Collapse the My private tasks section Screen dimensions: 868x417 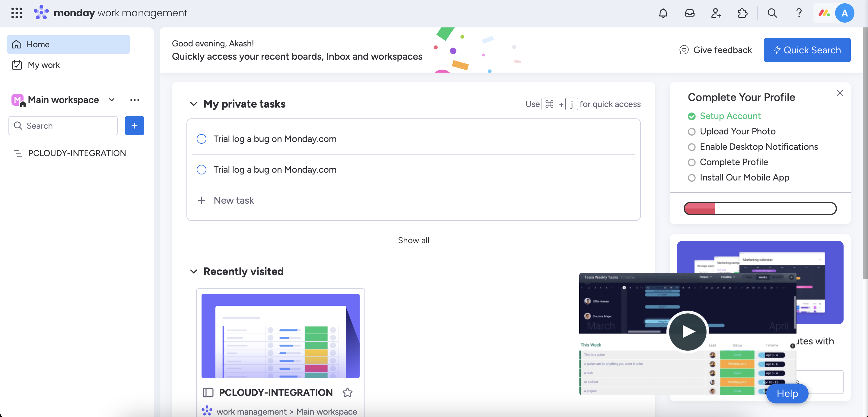194,104
